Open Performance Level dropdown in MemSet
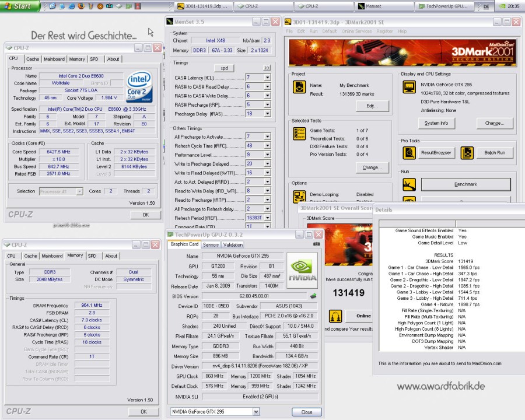The width and height of the screenshot is (525, 420). coord(267,155)
